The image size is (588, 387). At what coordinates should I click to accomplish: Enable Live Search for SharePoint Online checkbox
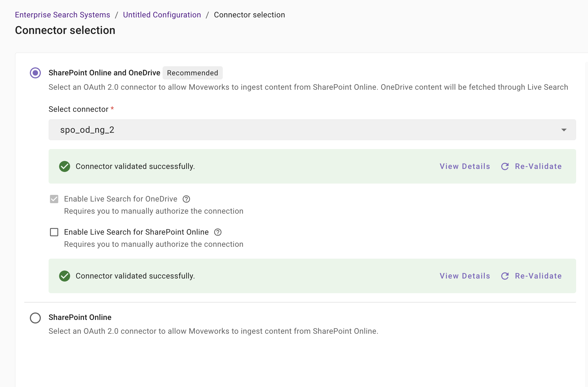pos(54,232)
